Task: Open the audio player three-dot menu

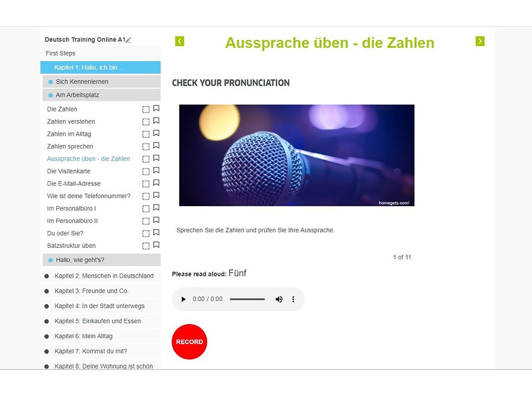Action: [x=293, y=299]
